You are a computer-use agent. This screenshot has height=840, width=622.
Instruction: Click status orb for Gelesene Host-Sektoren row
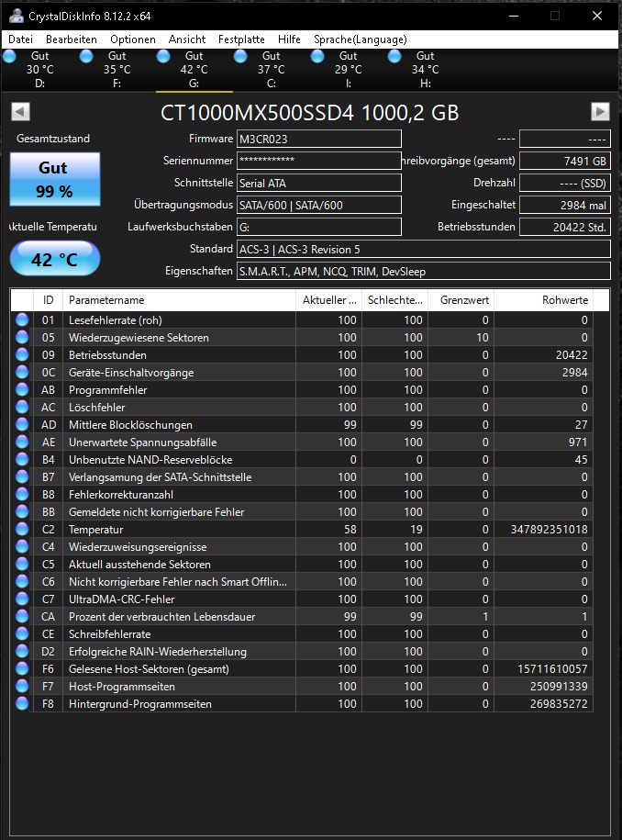[x=22, y=668]
